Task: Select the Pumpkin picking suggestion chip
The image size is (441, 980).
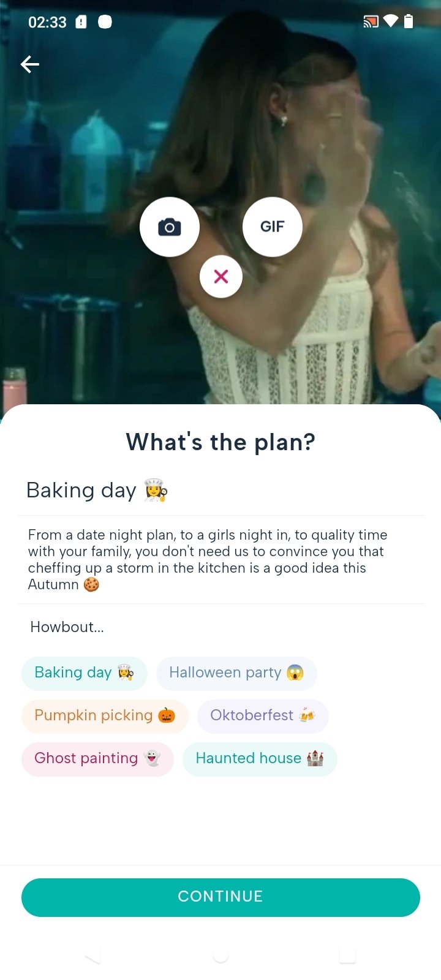Action: (x=105, y=716)
